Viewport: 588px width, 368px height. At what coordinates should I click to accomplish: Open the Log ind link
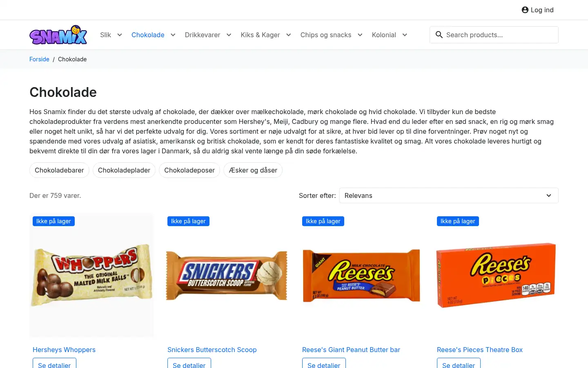(x=537, y=10)
